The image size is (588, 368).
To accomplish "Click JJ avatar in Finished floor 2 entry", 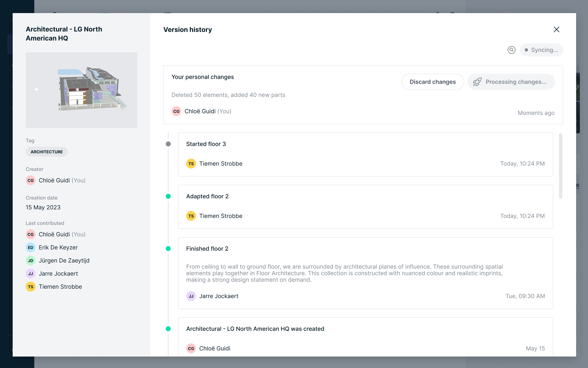I will [191, 296].
